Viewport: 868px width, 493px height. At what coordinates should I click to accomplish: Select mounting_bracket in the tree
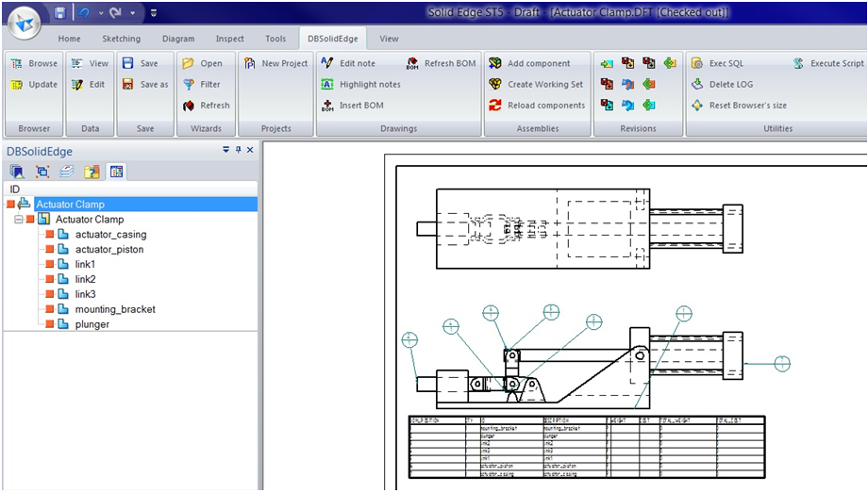(114, 309)
